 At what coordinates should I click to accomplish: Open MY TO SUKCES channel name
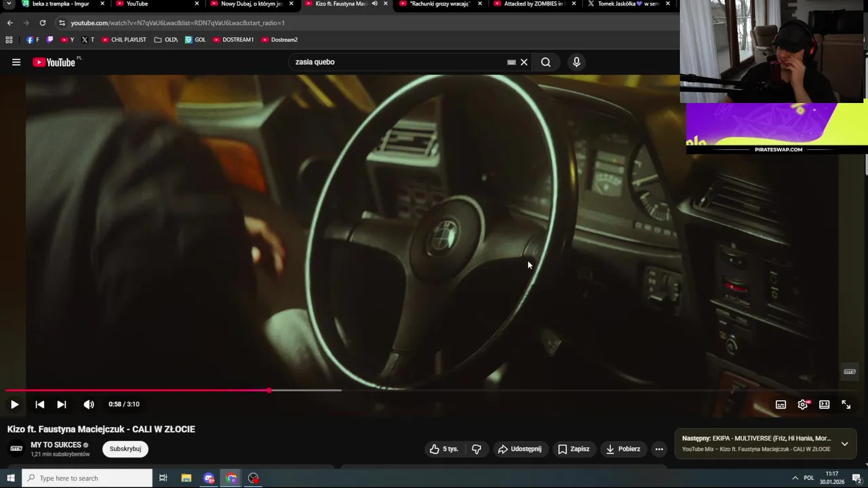tap(56, 445)
